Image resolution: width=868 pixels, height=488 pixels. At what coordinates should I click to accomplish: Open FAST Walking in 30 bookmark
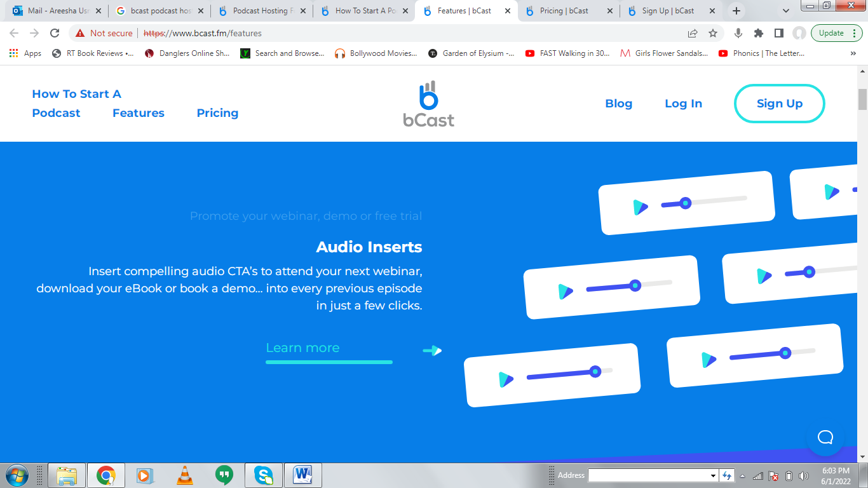pos(567,53)
